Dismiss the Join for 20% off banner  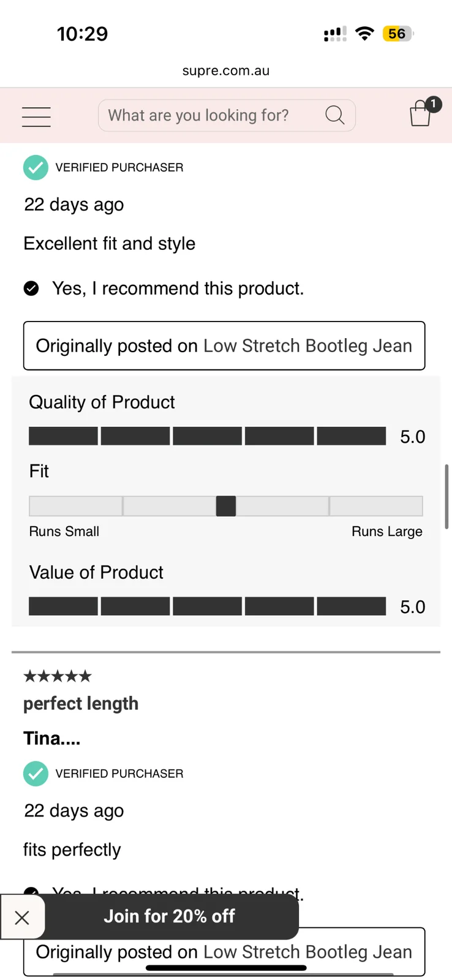pos(22,917)
